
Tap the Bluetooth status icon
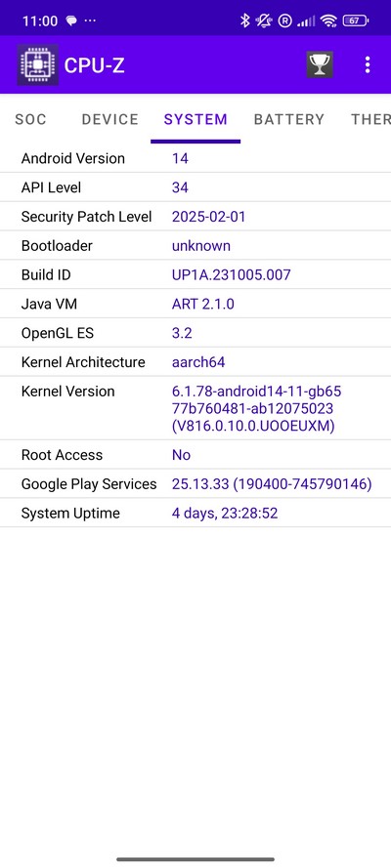pos(244,21)
